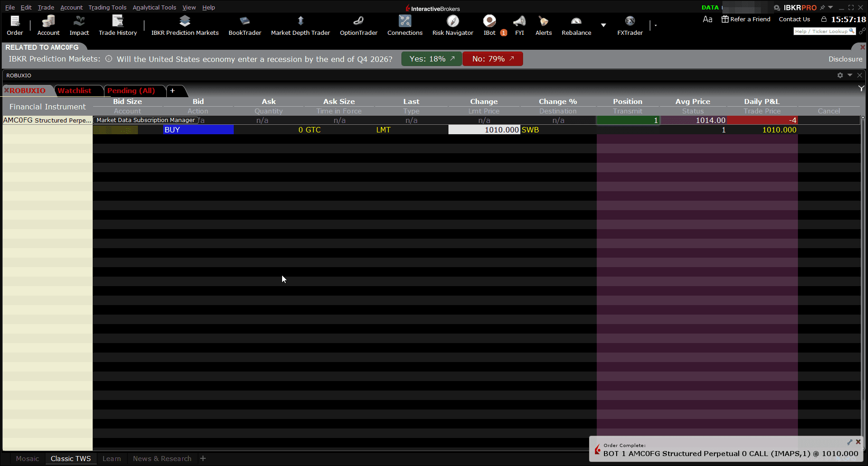Viewport: 868px width, 466px height.
Task: Open the Edit menu
Action: [26, 7]
